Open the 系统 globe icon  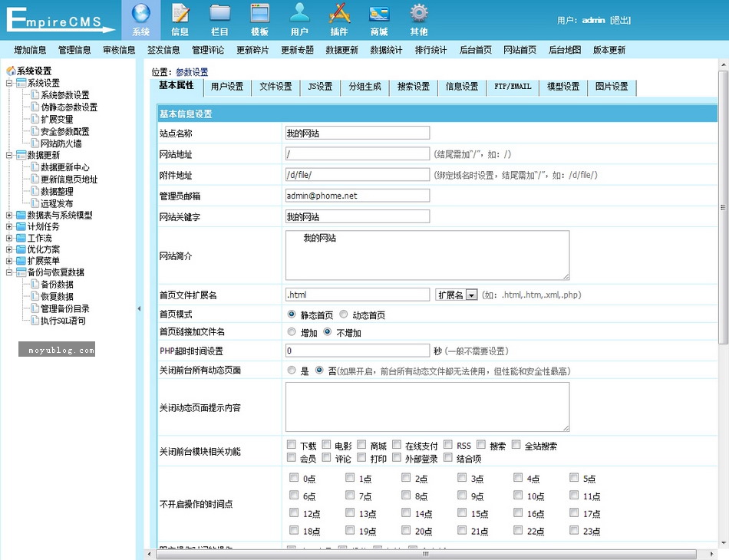tap(141, 14)
